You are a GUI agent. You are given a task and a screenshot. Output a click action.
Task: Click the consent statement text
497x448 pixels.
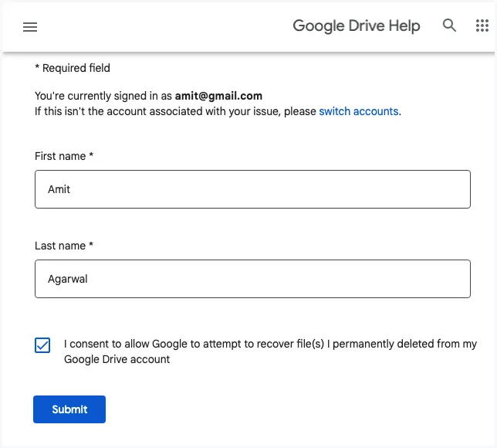pos(270,351)
